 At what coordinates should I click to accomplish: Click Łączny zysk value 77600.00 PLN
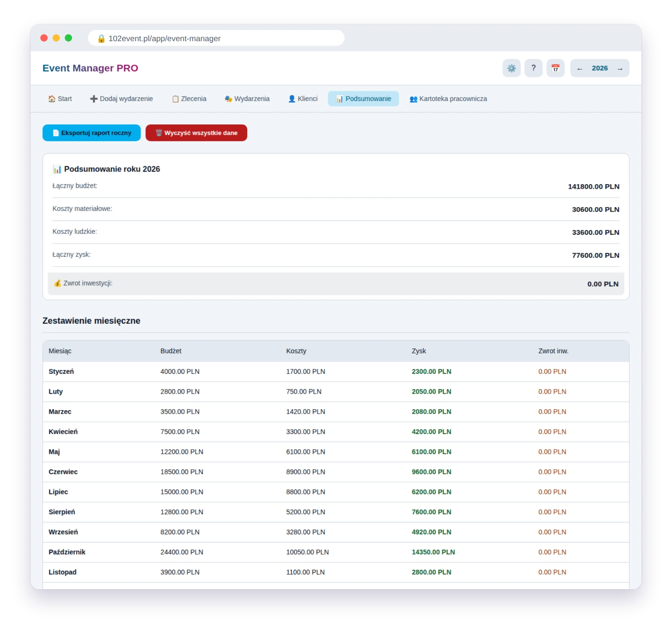[596, 256]
